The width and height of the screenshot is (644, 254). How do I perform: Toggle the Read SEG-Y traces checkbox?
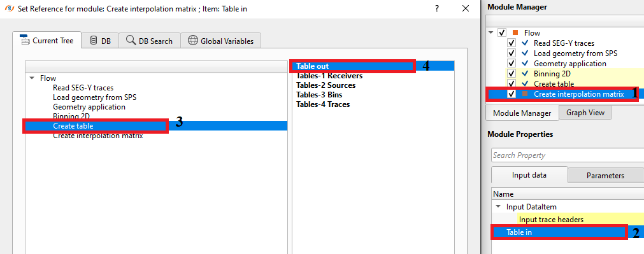pyautogui.click(x=512, y=43)
